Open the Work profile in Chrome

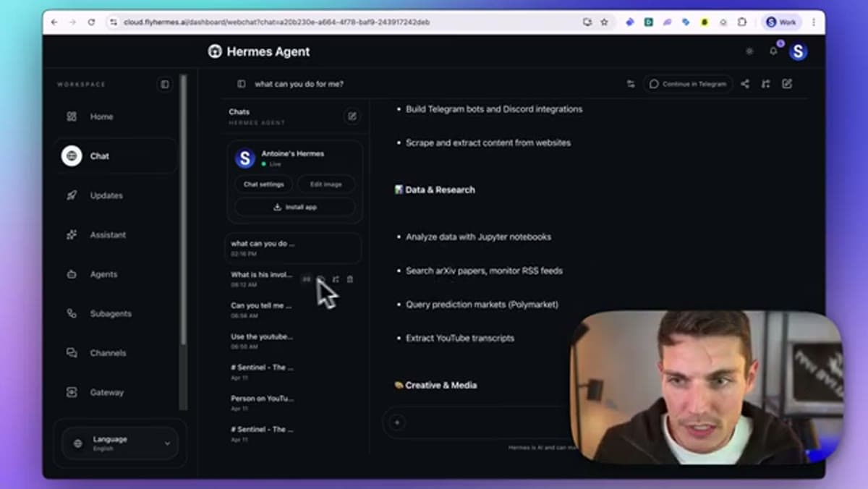pos(781,22)
